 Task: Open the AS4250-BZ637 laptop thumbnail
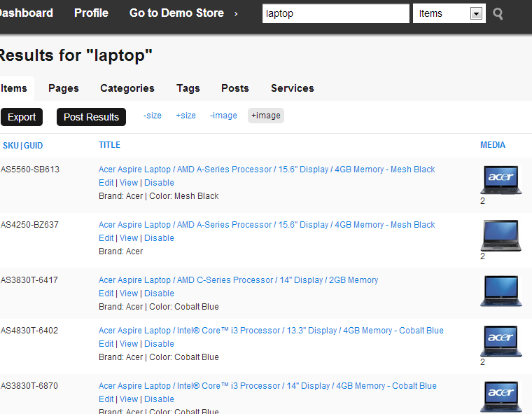point(501,235)
